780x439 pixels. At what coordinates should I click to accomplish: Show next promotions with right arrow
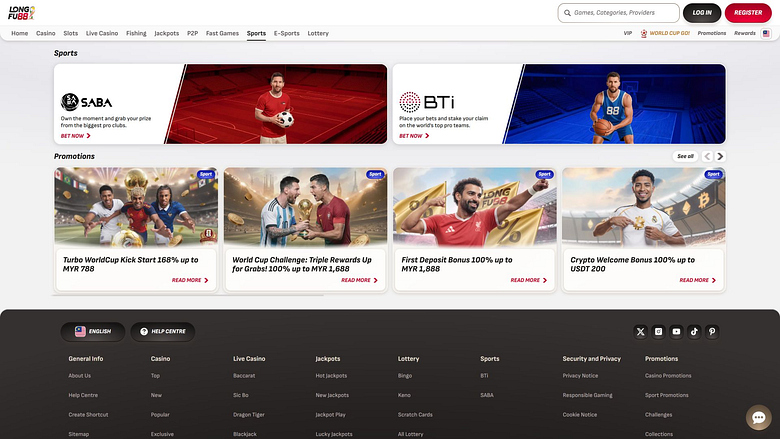pos(720,156)
